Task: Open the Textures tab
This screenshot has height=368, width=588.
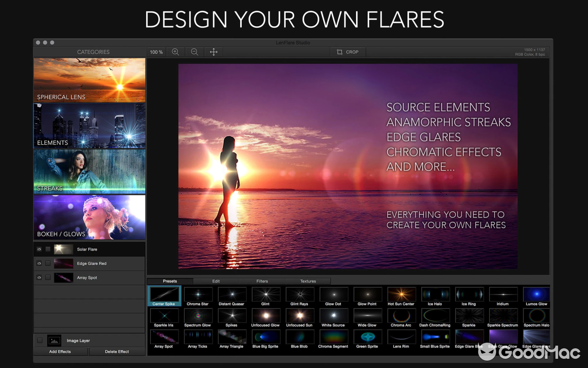Action: (x=308, y=281)
